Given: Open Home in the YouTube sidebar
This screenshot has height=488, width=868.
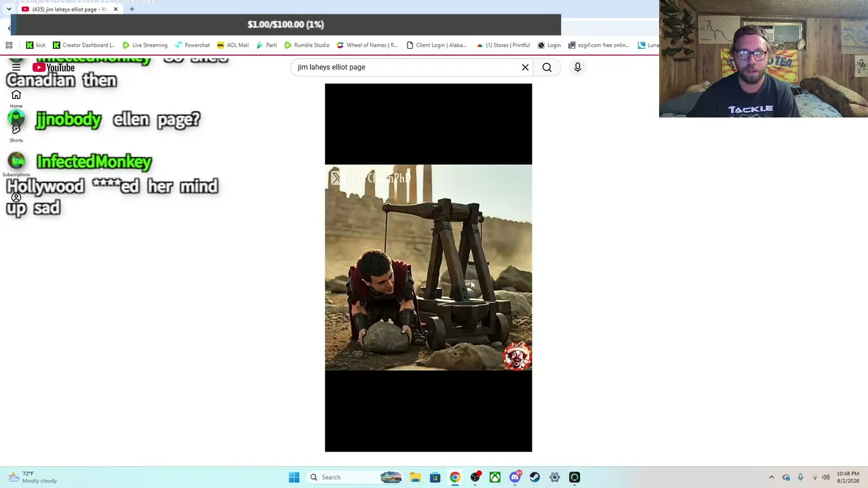Looking at the screenshot, I should (16, 99).
